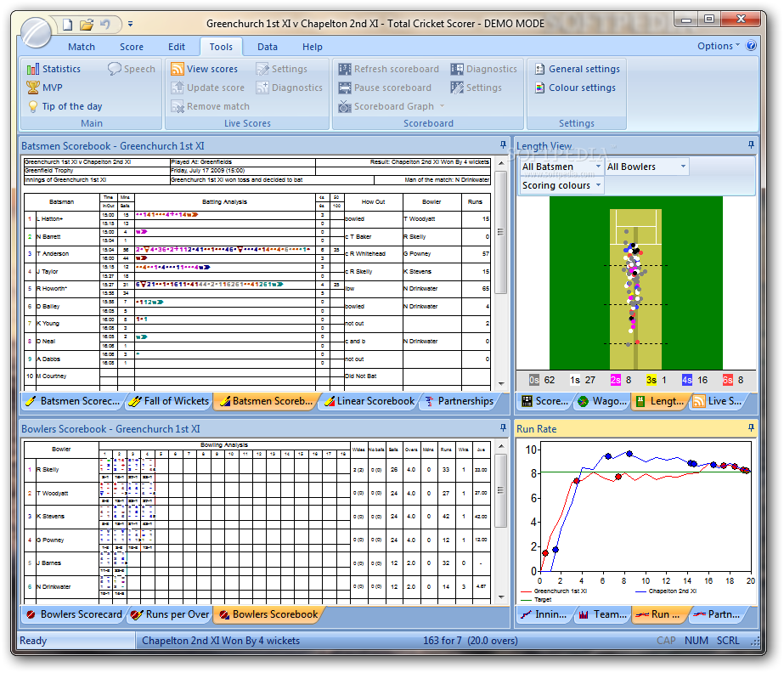Open the Statistics tool
784x673 pixels.
(x=54, y=69)
